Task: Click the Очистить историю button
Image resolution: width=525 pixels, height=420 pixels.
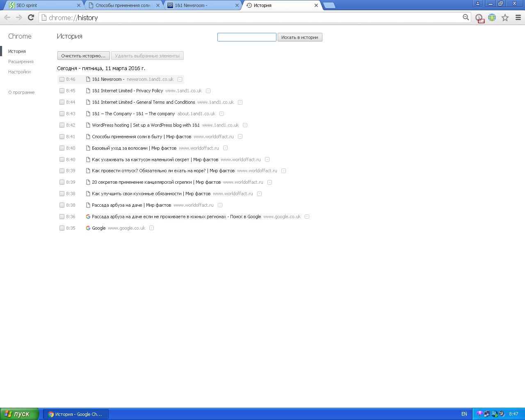Action: pyautogui.click(x=83, y=56)
